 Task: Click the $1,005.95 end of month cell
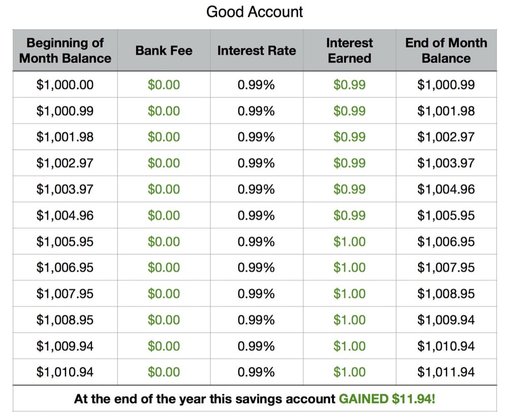click(x=446, y=216)
